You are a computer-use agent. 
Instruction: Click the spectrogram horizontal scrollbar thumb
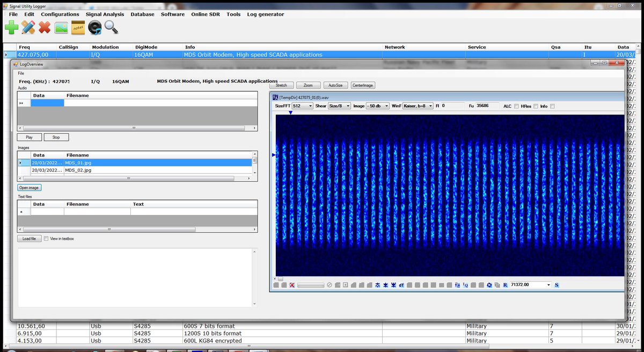coord(280,278)
